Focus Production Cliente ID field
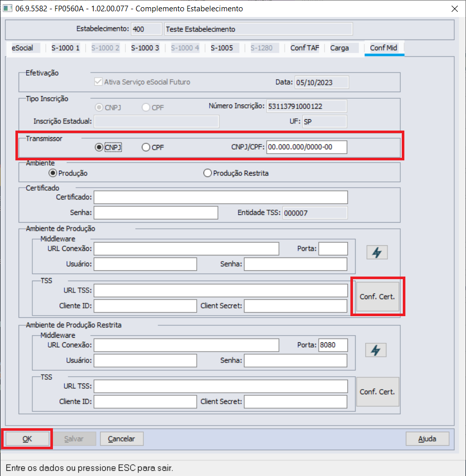466x476 pixels. point(145,306)
